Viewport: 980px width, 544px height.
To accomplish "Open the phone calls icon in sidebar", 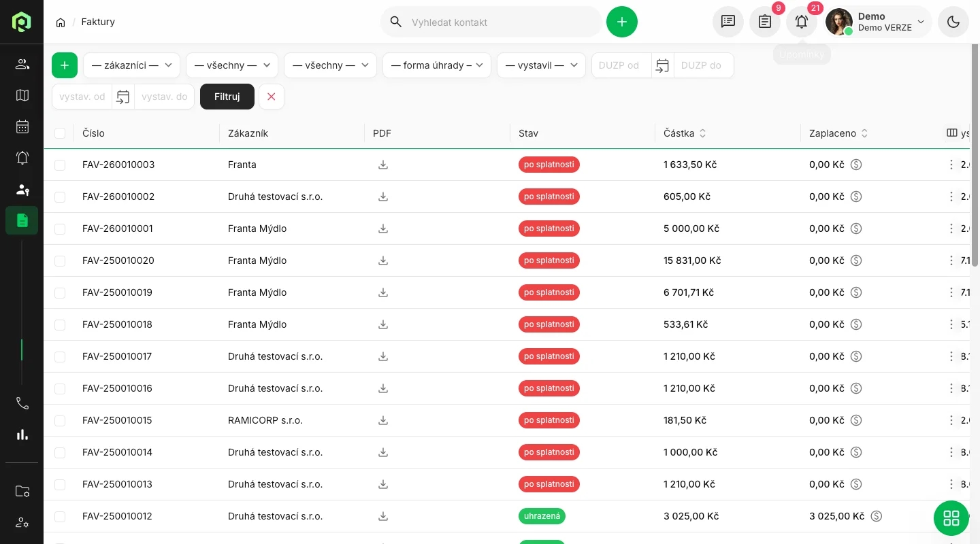I will click(x=22, y=403).
